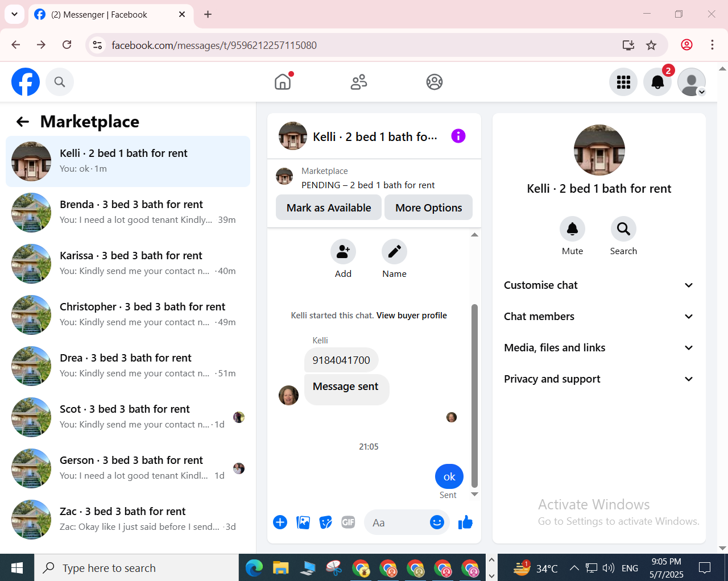Open emoji picker in the message box

tap(437, 522)
